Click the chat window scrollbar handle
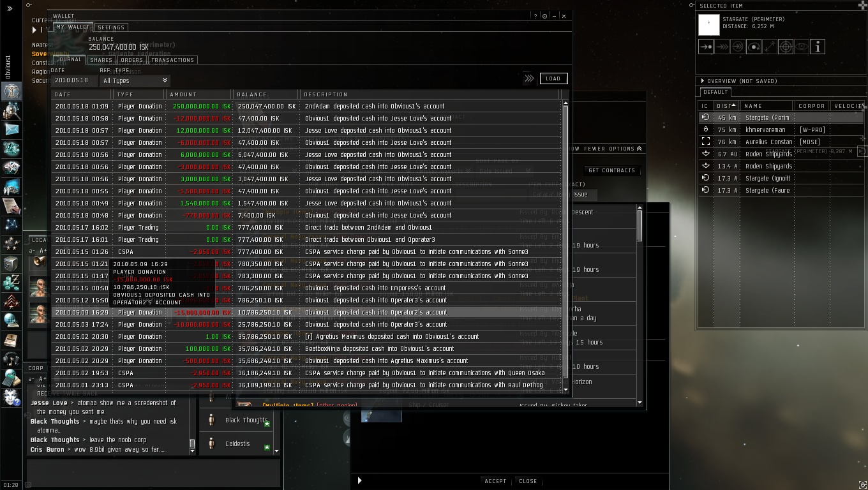Viewport: 868px width, 490px height. click(x=191, y=443)
